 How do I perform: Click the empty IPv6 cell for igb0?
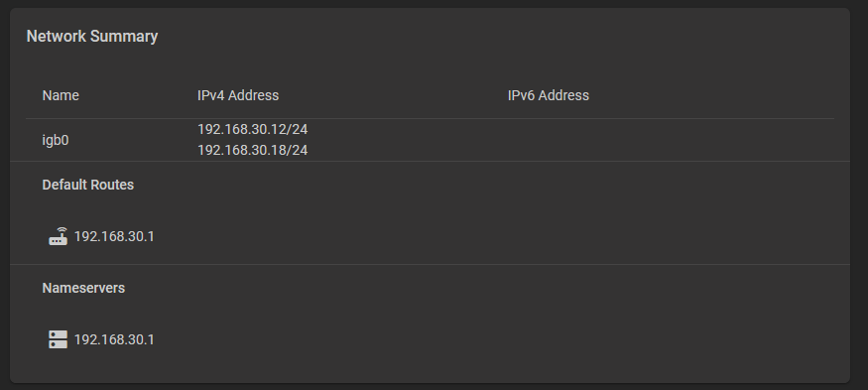[671, 140]
